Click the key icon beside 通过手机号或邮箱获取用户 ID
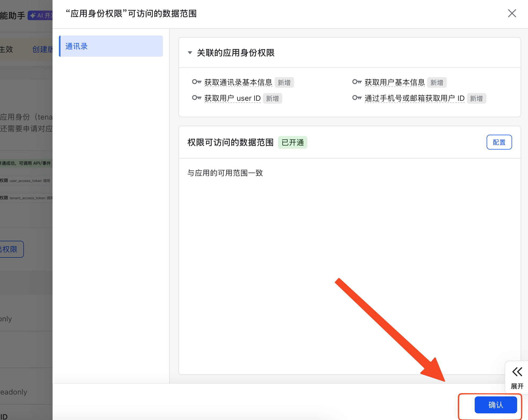Image resolution: width=528 pixels, height=420 pixels. pos(357,98)
